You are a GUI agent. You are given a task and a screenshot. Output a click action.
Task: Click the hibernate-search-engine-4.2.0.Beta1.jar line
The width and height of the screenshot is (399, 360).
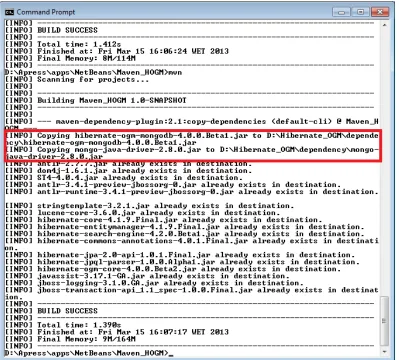[185, 234]
